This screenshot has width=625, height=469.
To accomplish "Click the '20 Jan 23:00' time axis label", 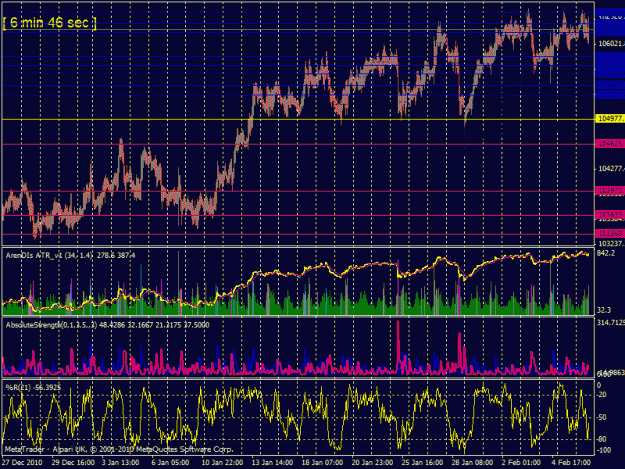I will pyautogui.click(x=372, y=462).
